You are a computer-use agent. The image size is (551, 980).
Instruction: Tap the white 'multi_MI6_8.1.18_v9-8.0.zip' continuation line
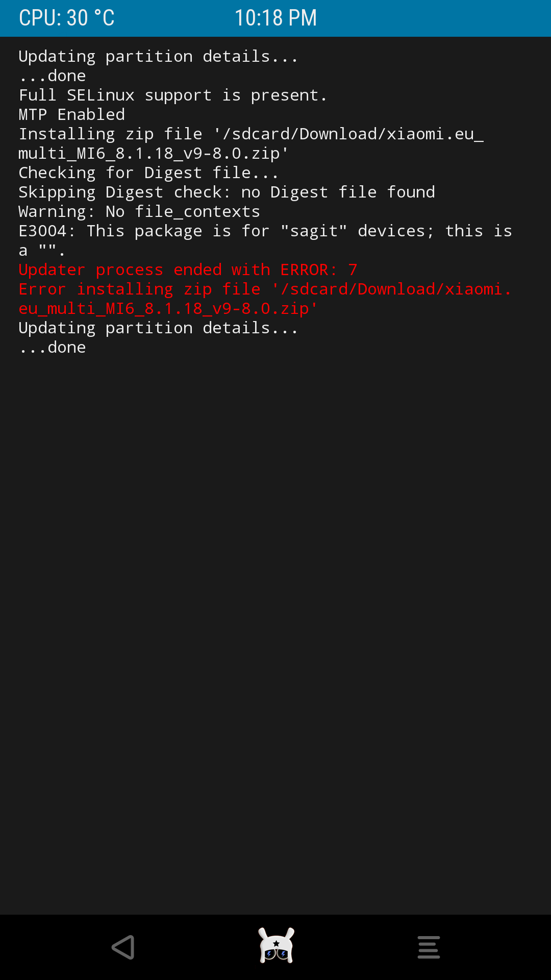154,153
